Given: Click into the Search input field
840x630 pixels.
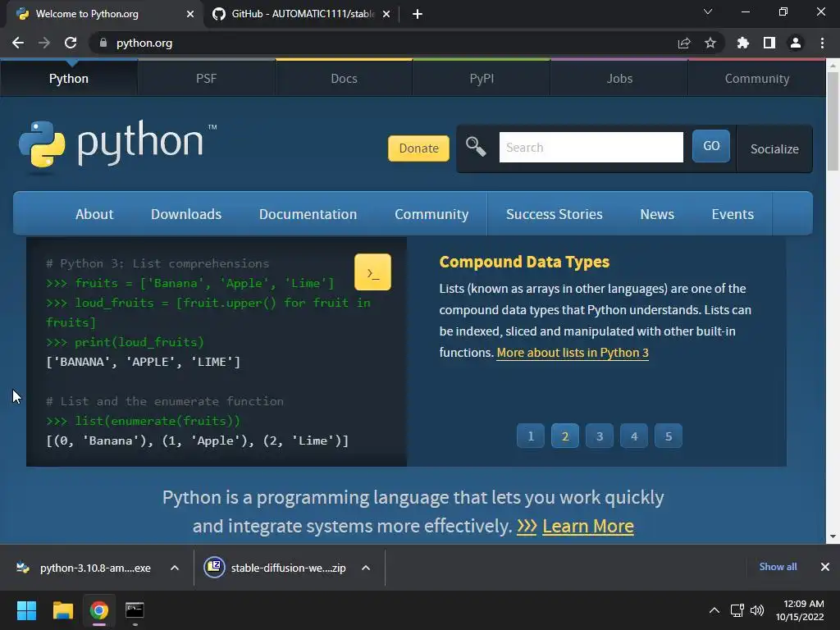Looking at the screenshot, I should click(591, 148).
